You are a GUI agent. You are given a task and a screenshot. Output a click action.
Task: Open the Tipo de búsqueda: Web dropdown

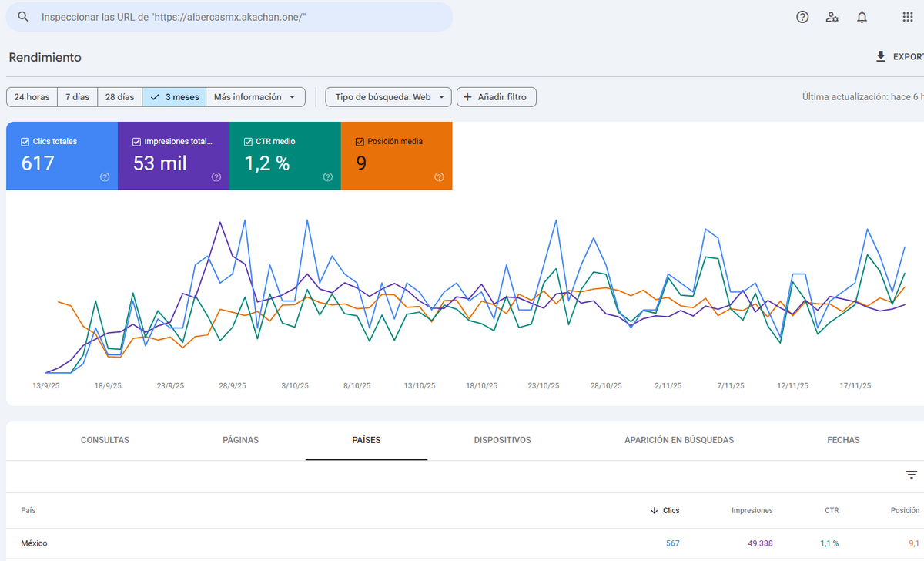pos(388,97)
